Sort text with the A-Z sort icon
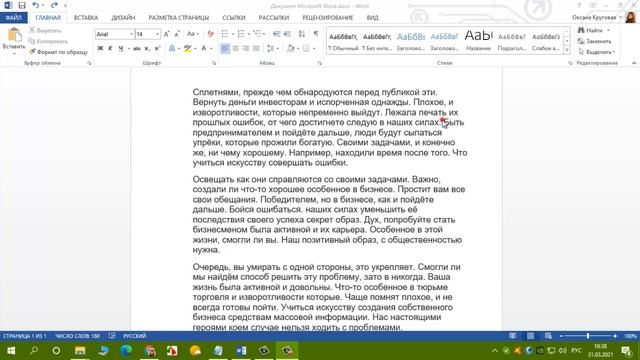This screenshot has height=360, width=640. point(302,34)
